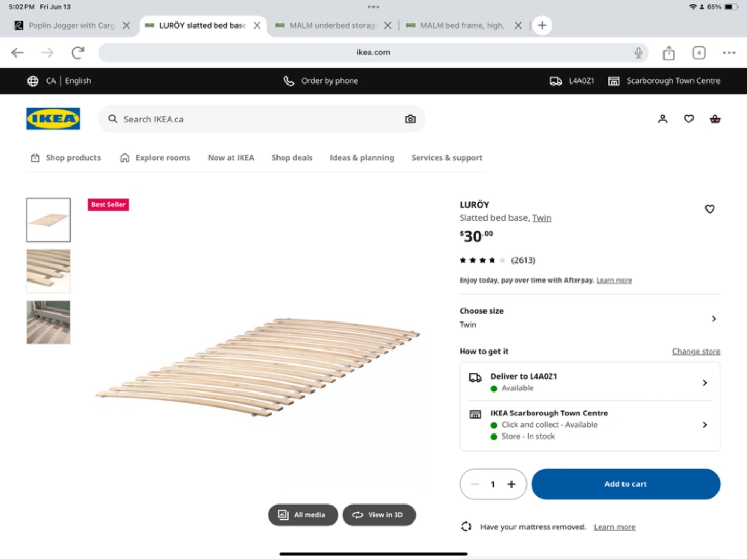Click the globe language icon
This screenshot has width=747, height=560.
pos(33,81)
